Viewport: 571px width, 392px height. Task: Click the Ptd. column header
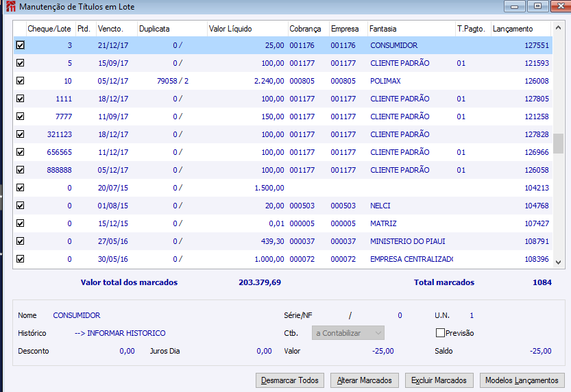(x=84, y=29)
